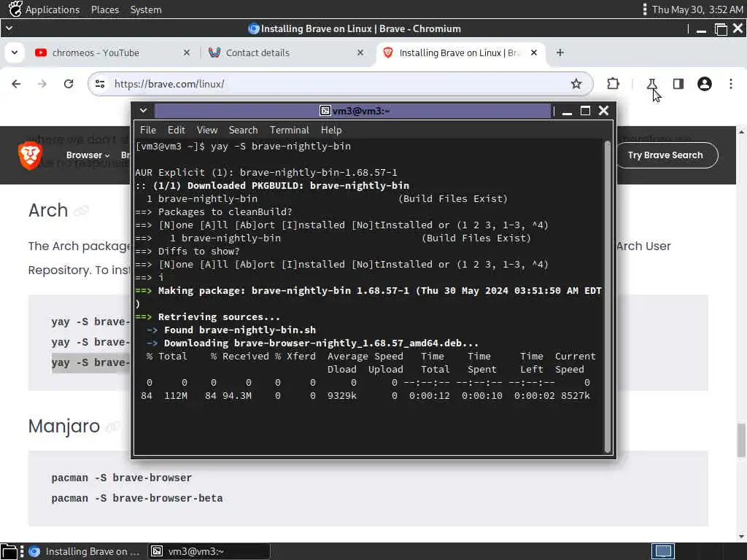Click the page scrollbar up arrow
Image resolution: width=747 pixels, height=560 pixels.
pyautogui.click(x=741, y=131)
